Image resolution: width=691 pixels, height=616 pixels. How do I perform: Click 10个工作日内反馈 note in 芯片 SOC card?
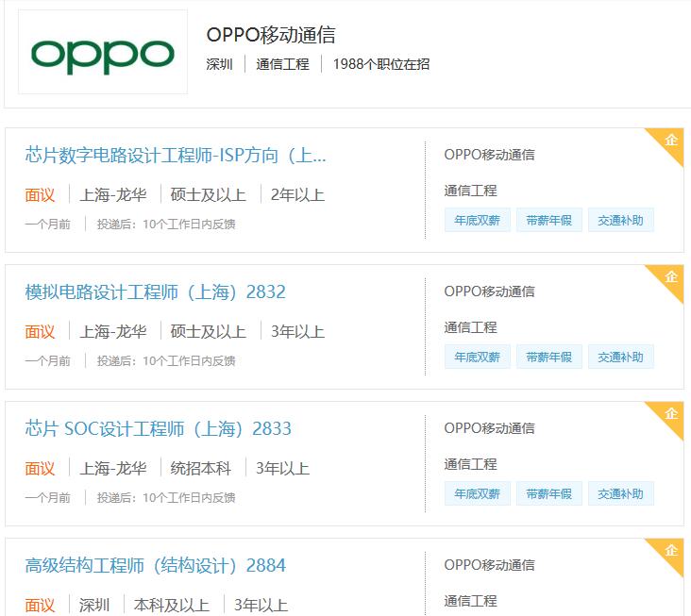point(189,498)
